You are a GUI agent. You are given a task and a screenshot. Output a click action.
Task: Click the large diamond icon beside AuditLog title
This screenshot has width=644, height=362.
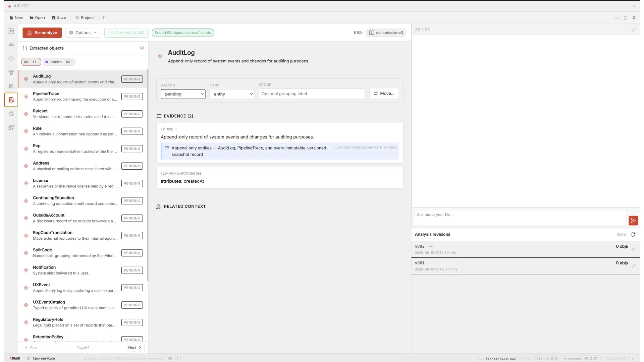coord(160,56)
